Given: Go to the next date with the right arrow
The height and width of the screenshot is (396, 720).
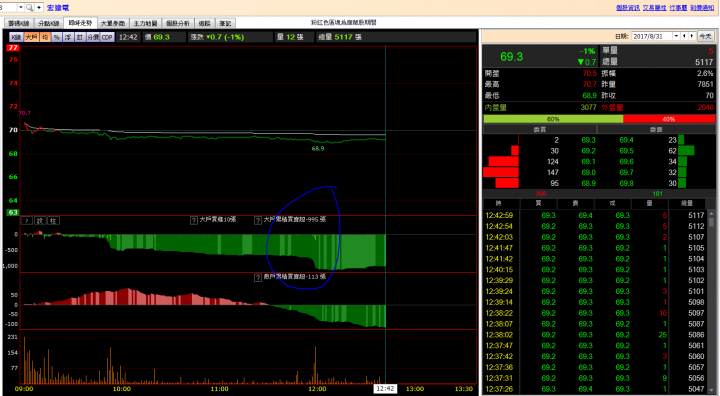Looking at the screenshot, I should [x=692, y=36].
